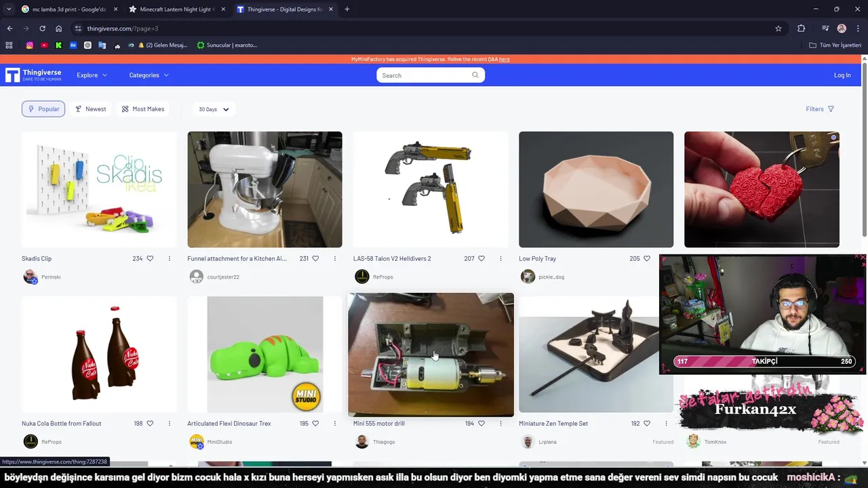Open MiniStudio's avatar icon

pos(197,441)
